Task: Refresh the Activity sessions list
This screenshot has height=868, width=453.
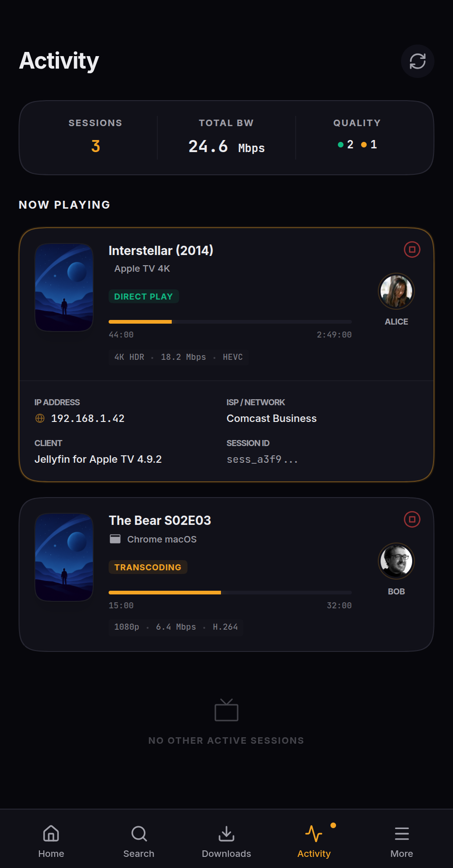Action: pos(417,61)
